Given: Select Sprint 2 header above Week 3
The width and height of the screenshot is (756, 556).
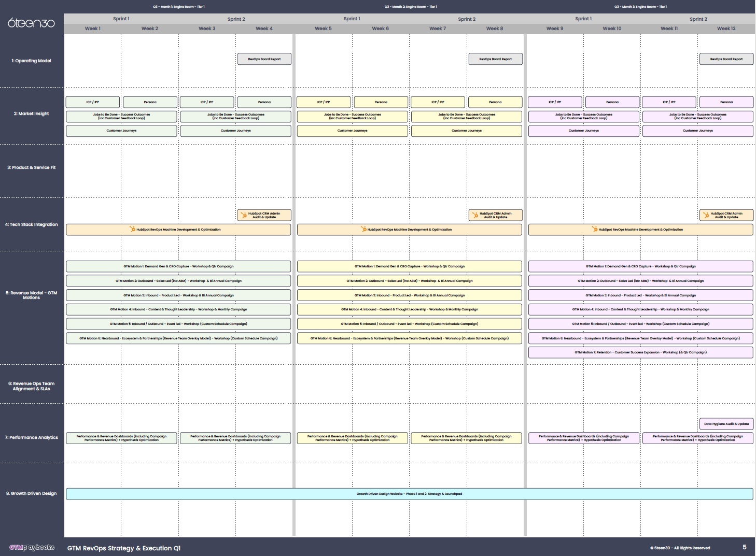Looking at the screenshot, I should (x=236, y=19).
